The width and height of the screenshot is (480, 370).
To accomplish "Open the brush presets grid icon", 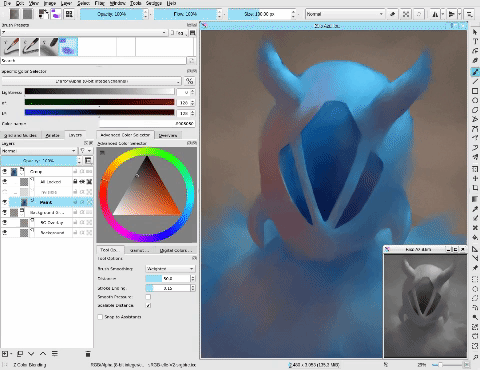I will [69, 14].
